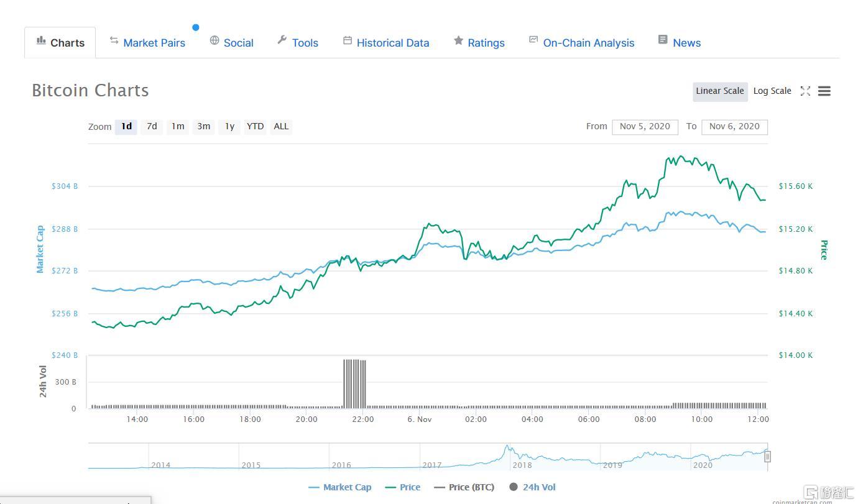Click the globe icon beside Social

(x=214, y=40)
